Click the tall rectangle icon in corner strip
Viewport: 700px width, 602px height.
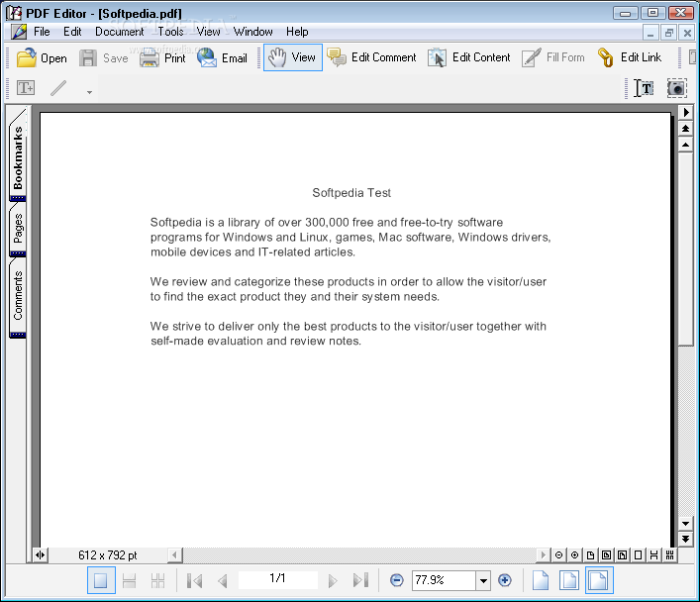click(x=638, y=555)
